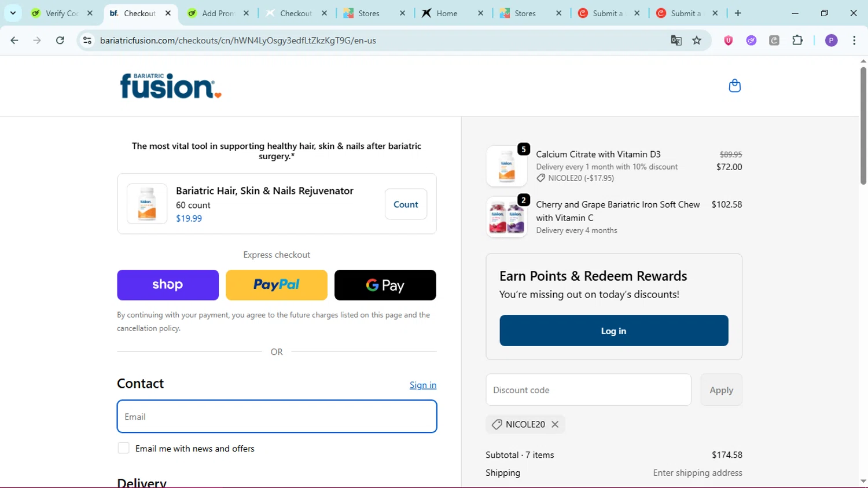Click the Hair, Skin & Nails Rejuvenator thumbnail

[147, 204]
